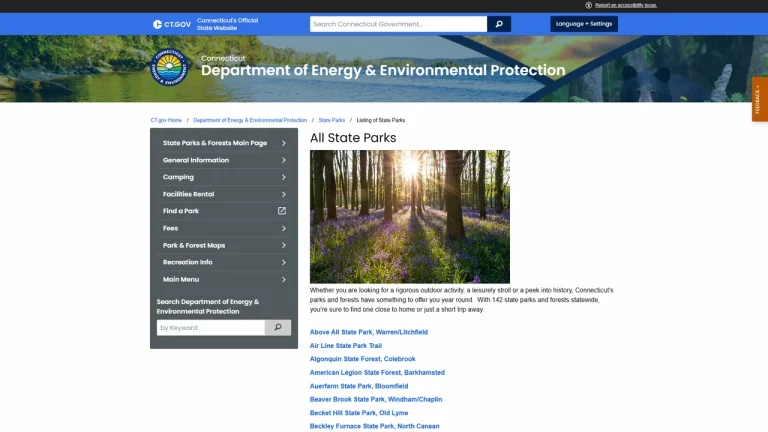Screen dimensions: 768x432
Task: Open the State Parks breadcrumb link
Action: pos(332,120)
